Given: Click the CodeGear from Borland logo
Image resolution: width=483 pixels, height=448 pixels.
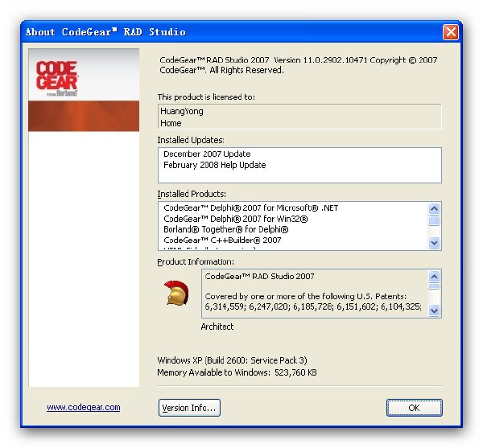Looking at the screenshot, I should tap(56, 79).
